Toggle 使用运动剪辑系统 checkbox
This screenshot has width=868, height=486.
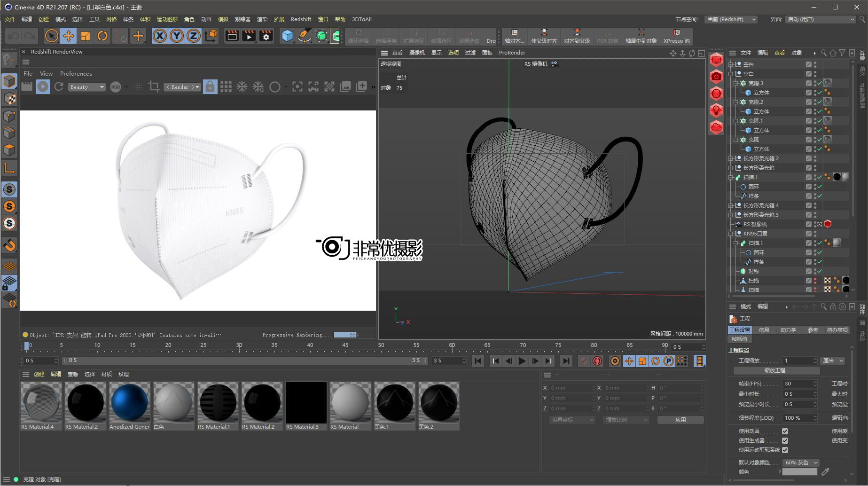coord(785,450)
